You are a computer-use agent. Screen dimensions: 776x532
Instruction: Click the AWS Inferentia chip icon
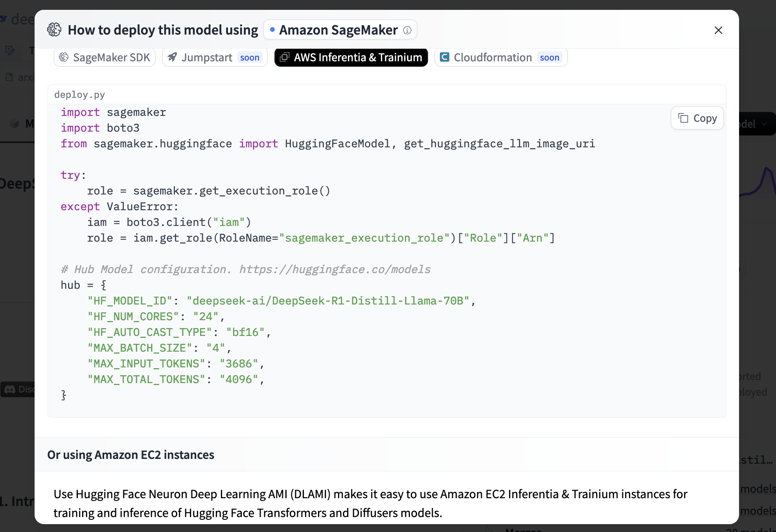(x=284, y=57)
